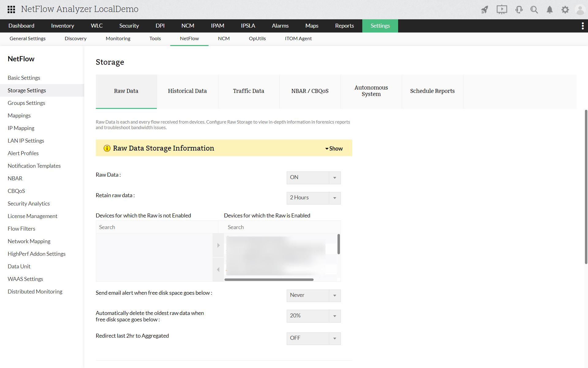The width and height of the screenshot is (588, 368).
Task: Open Flow Filters in the sidebar
Action: 21,229
